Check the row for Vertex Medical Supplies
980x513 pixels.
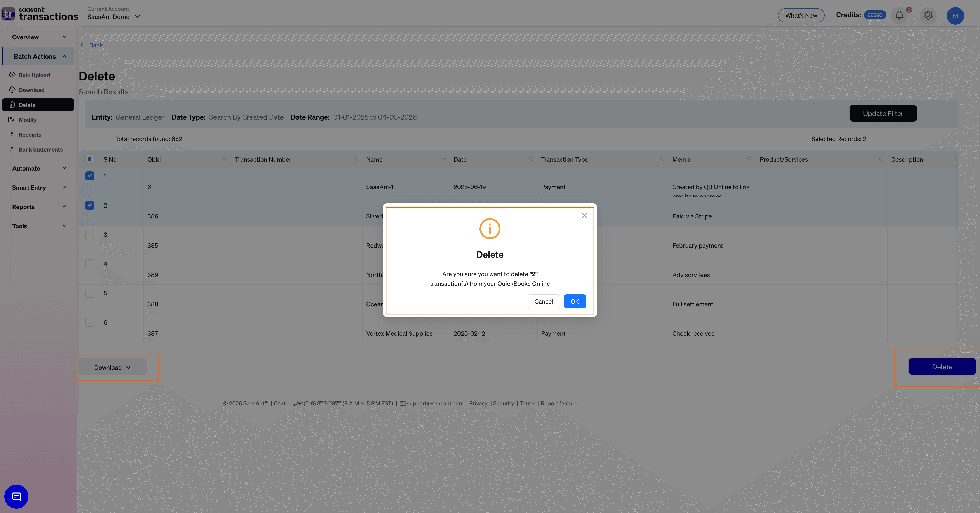coord(90,322)
